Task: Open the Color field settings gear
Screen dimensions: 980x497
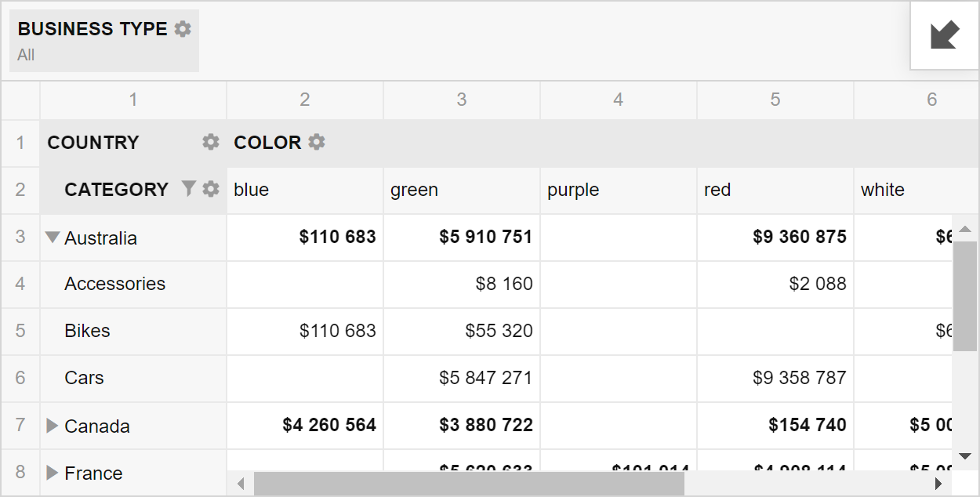Action: point(317,142)
